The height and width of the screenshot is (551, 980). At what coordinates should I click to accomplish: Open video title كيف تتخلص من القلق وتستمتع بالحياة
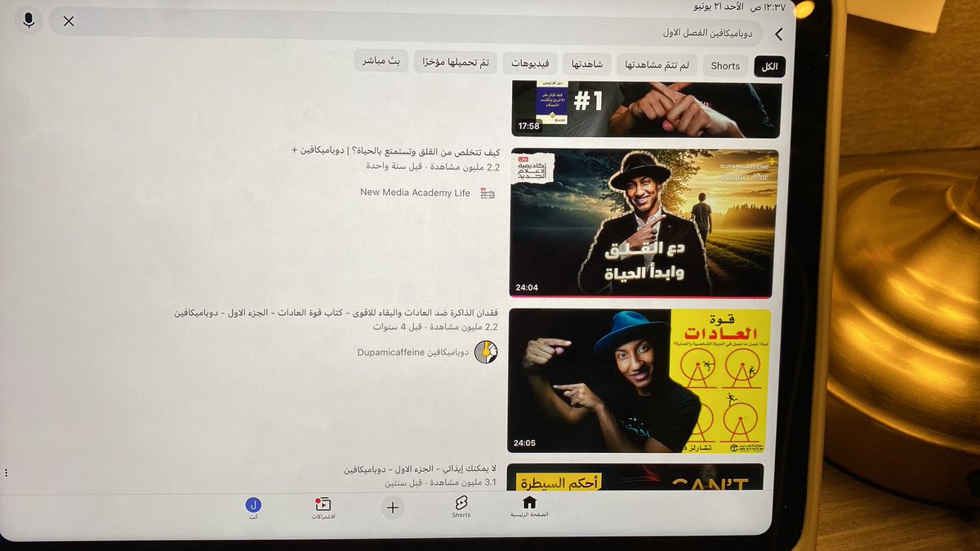pos(396,151)
